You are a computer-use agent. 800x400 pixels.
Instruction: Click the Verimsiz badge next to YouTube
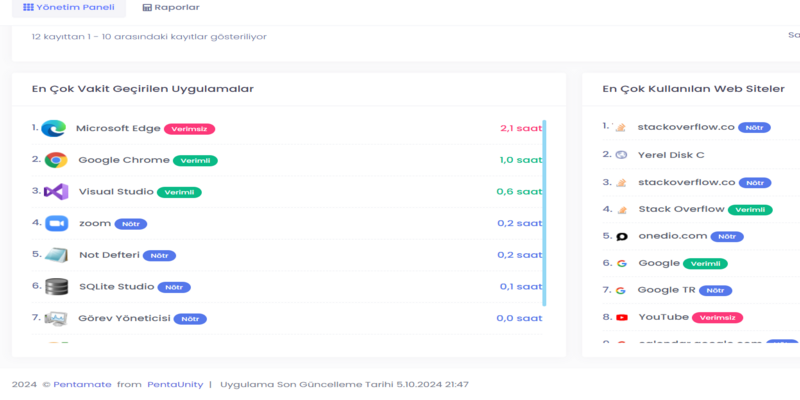pyautogui.click(x=717, y=318)
